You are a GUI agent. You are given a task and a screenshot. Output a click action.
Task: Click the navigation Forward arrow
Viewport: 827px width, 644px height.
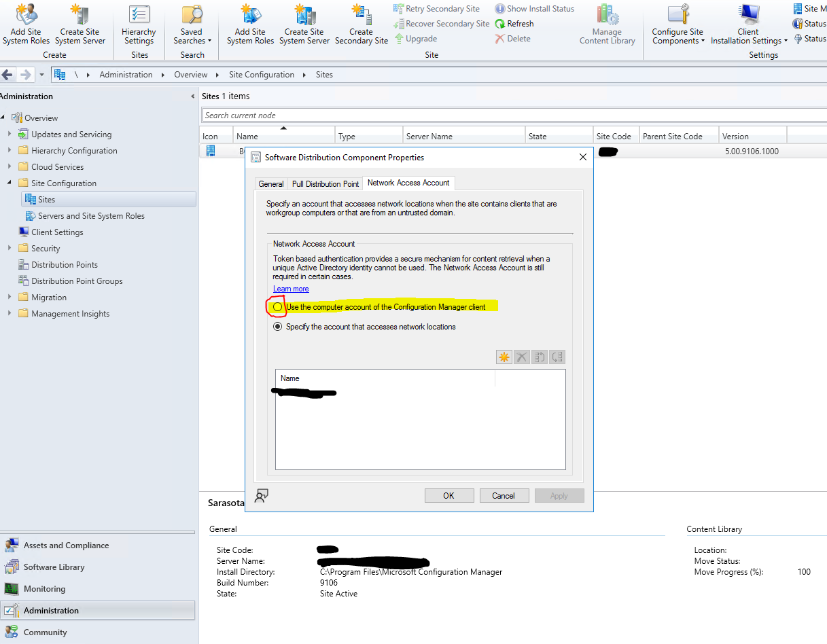click(x=25, y=75)
